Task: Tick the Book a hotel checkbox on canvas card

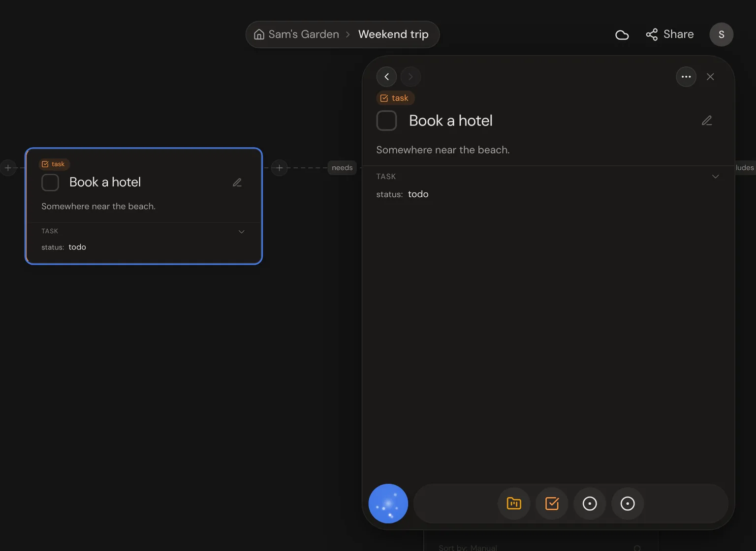Action: click(x=50, y=183)
